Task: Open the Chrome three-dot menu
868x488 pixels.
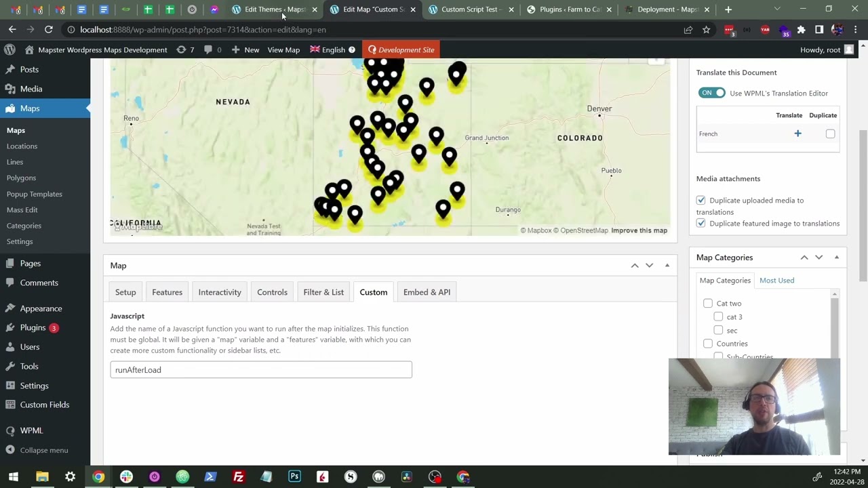Action: (x=856, y=30)
